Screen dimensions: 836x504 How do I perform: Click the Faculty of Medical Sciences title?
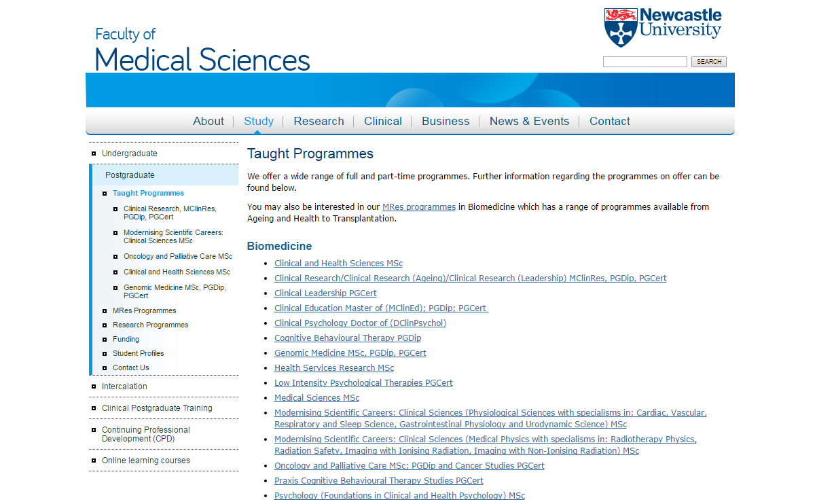point(202,50)
